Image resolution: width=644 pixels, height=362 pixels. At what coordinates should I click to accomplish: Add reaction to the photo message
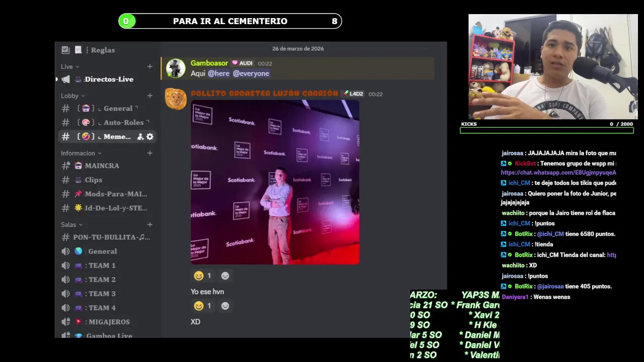tap(225, 276)
